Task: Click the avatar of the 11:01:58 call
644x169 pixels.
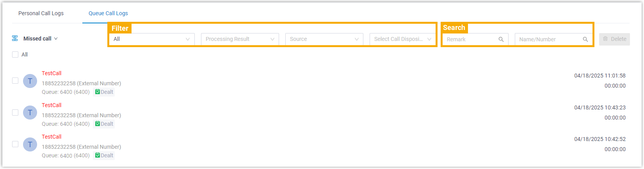Action: coord(30,81)
